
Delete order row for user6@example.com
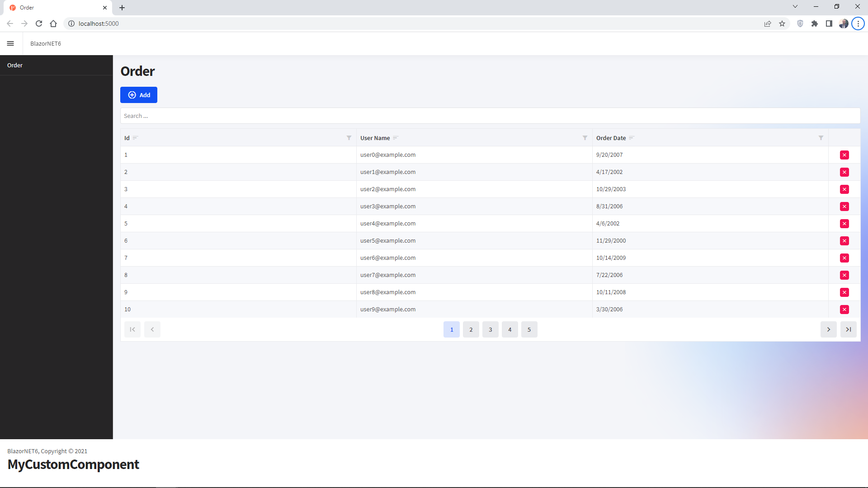844,258
